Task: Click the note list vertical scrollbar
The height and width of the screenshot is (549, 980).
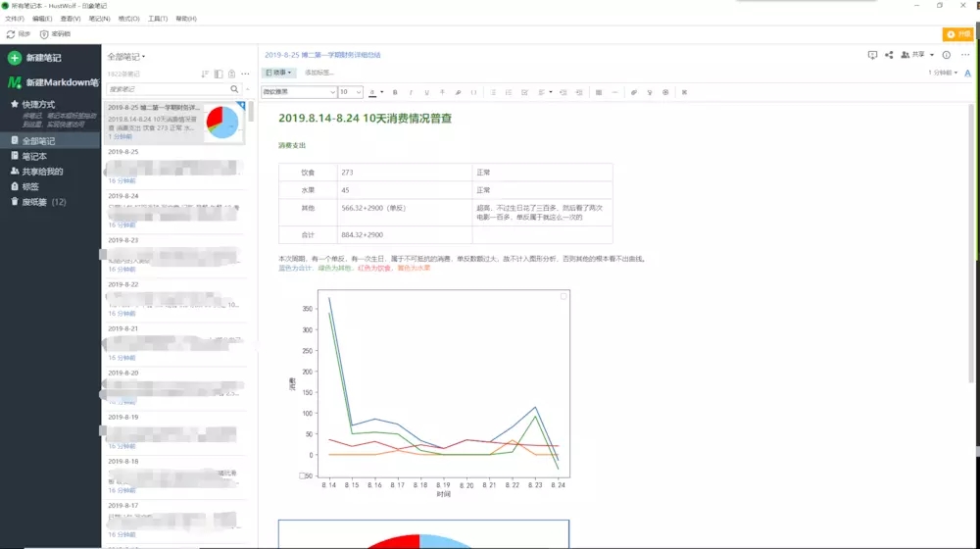Action: pyautogui.click(x=251, y=112)
